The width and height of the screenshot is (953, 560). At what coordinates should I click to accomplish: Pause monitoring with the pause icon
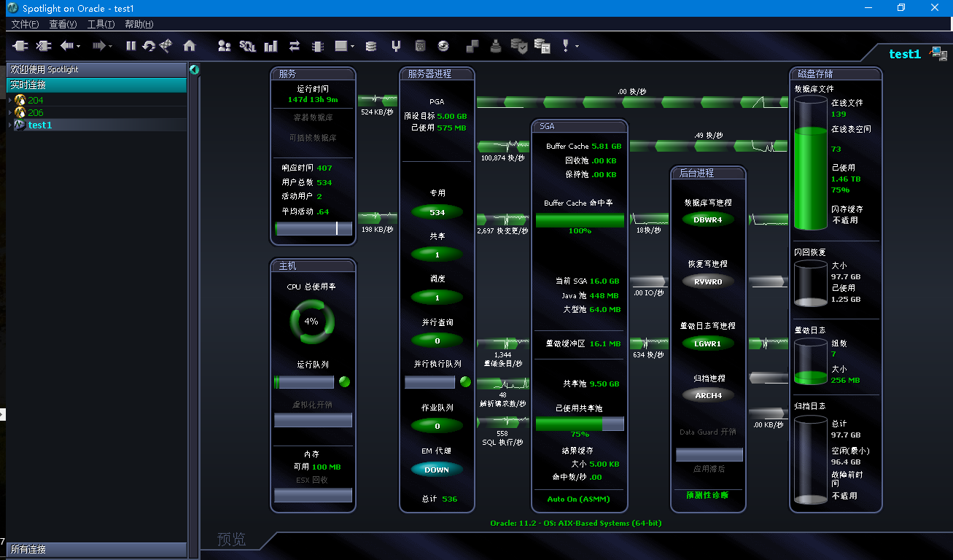(x=131, y=46)
